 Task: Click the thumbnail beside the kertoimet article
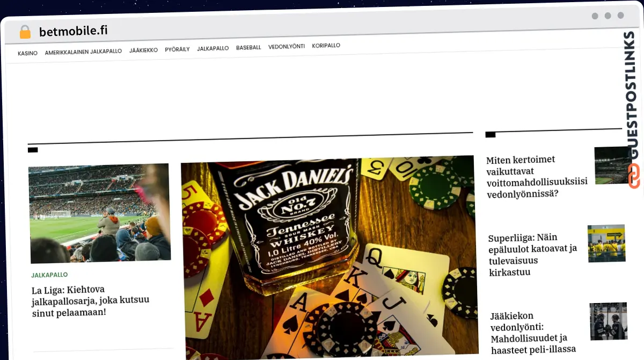click(x=611, y=165)
